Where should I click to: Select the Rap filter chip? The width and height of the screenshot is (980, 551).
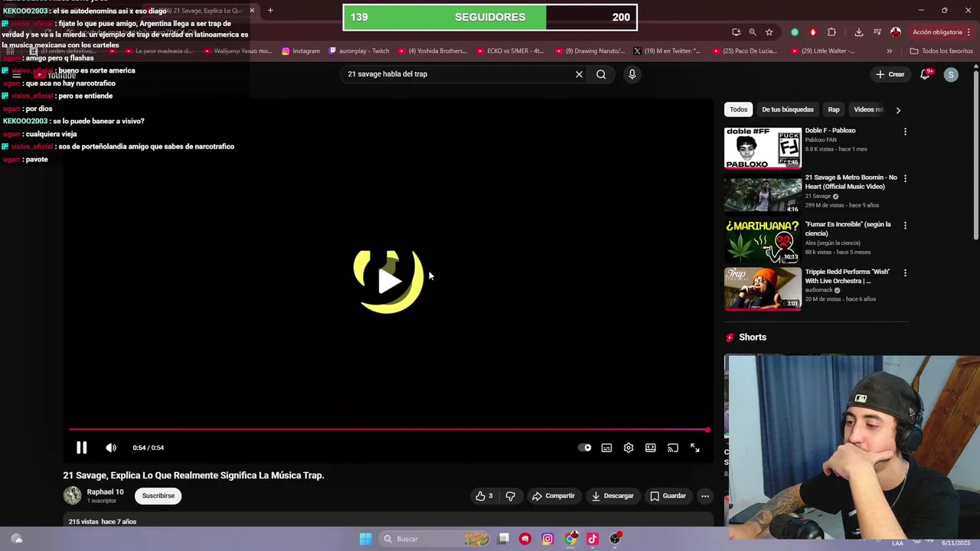(x=834, y=109)
